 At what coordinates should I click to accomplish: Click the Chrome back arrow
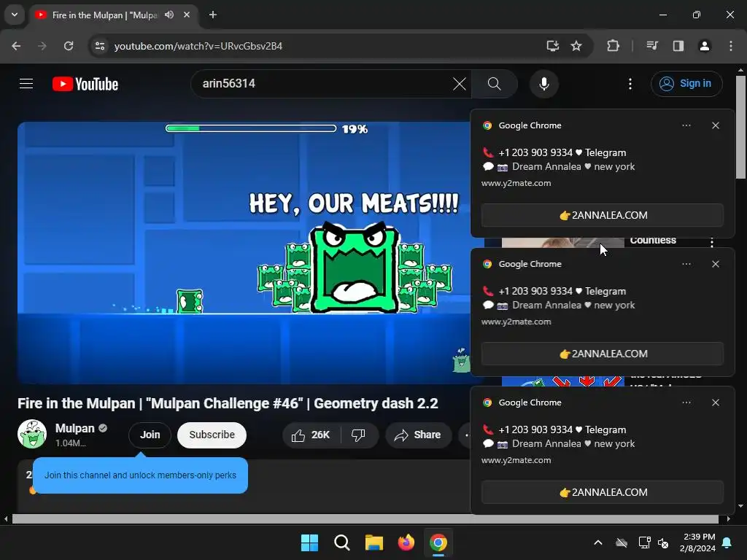coord(16,46)
